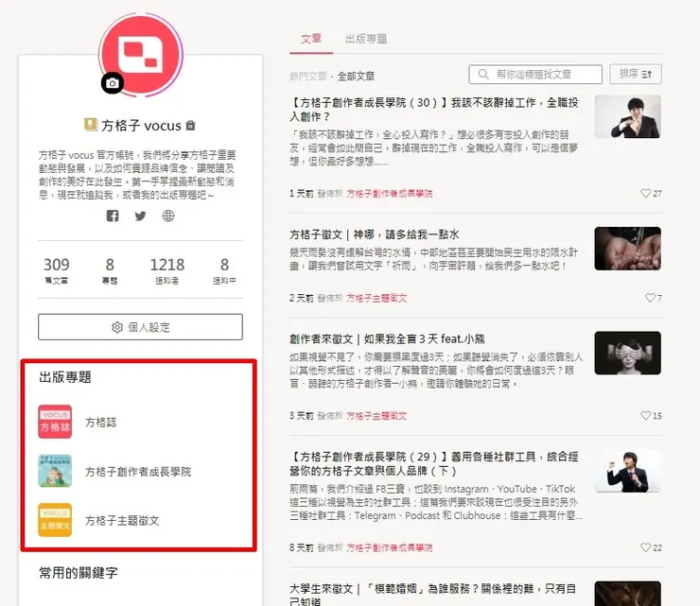This screenshot has height=606, width=700.
Task: Open the 方格誌 publication icon
Action: [x=55, y=422]
